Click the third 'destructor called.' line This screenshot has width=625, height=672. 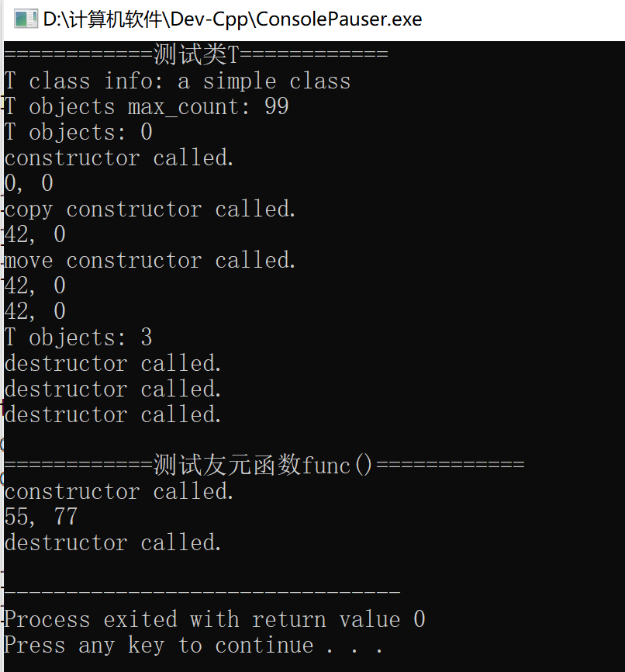113,414
